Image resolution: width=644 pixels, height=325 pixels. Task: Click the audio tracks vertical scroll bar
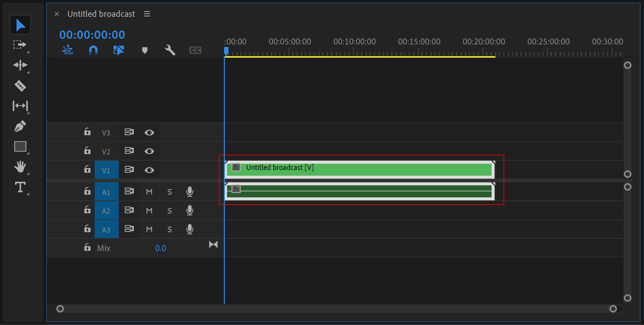(627, 242)
